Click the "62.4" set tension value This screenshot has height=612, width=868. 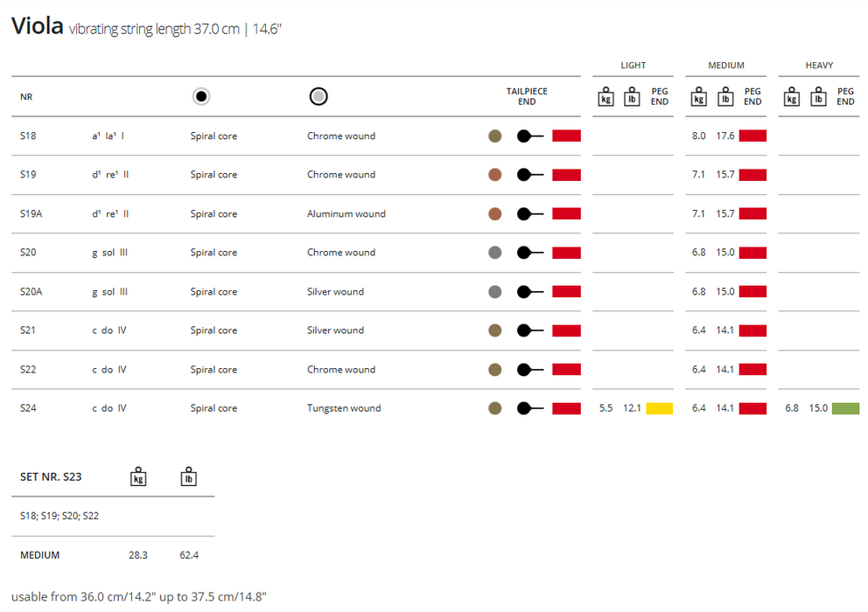pos(189,555)
